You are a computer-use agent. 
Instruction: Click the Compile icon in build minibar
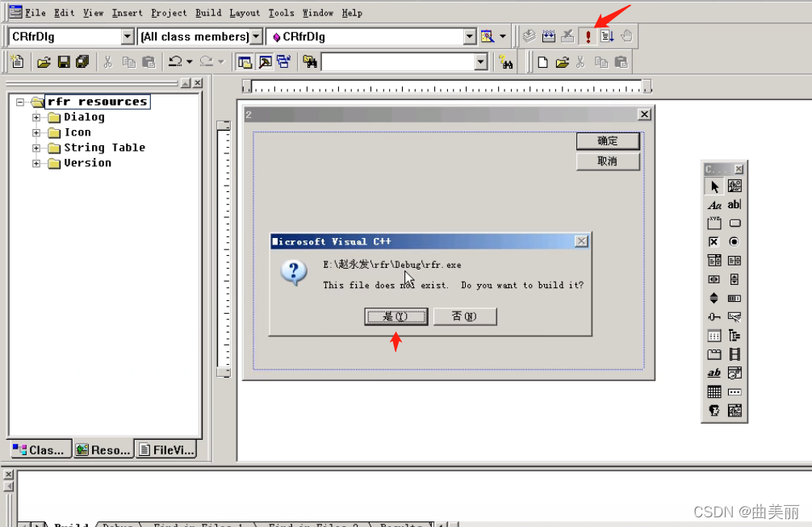(x=529, y=36)
